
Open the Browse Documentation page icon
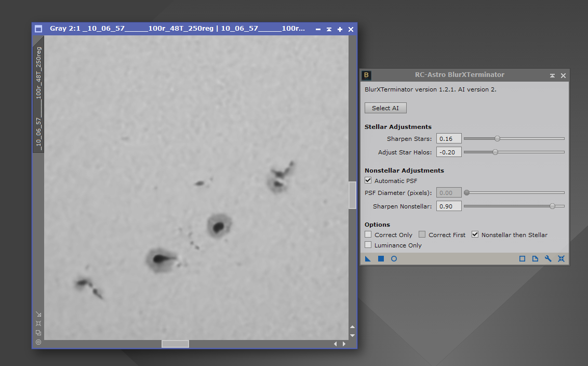coord(535,259)
